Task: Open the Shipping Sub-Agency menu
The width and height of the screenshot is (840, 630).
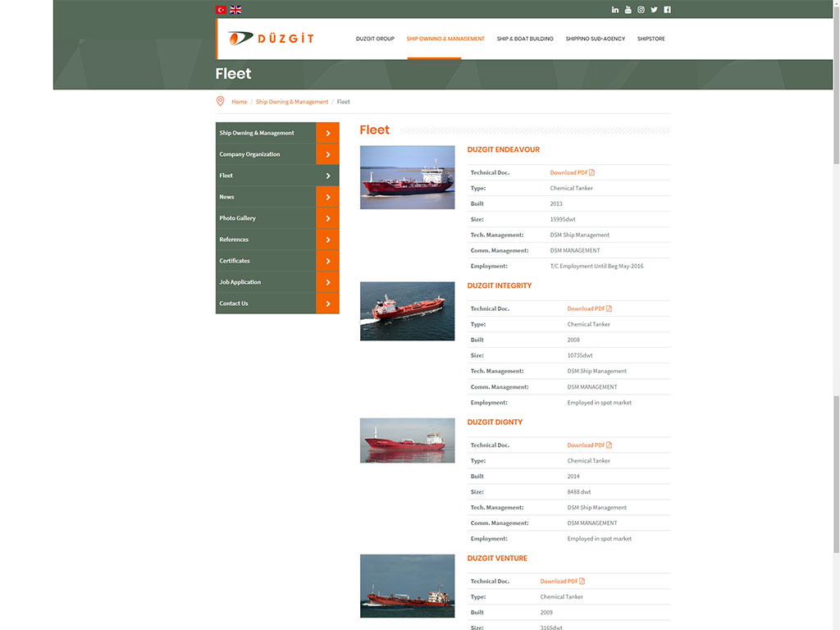Action: pos(596,39)
